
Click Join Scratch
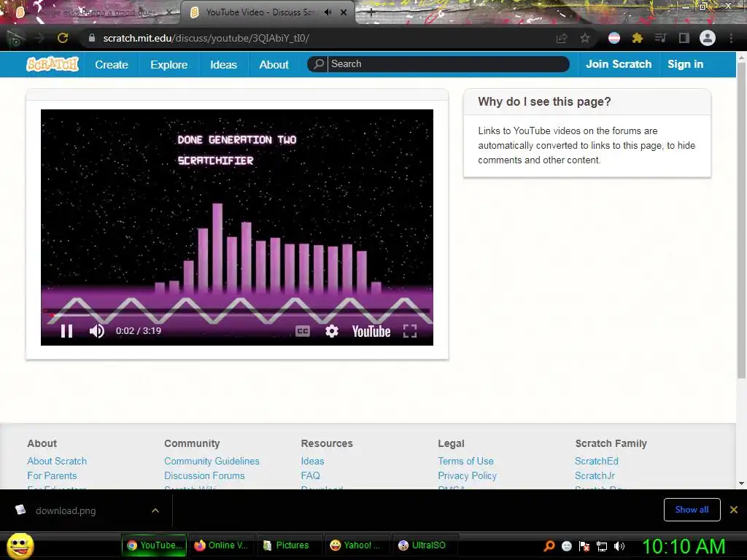coord(619,64)
